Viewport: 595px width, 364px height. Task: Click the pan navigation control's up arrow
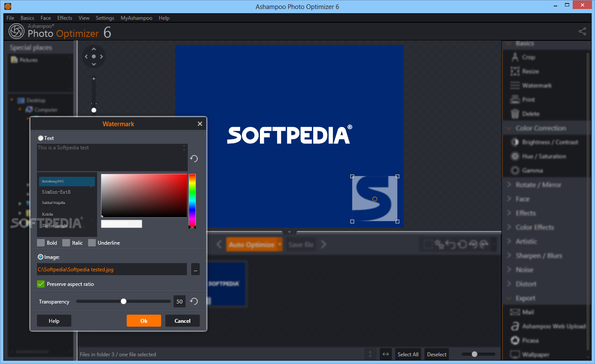pos(94,49)
